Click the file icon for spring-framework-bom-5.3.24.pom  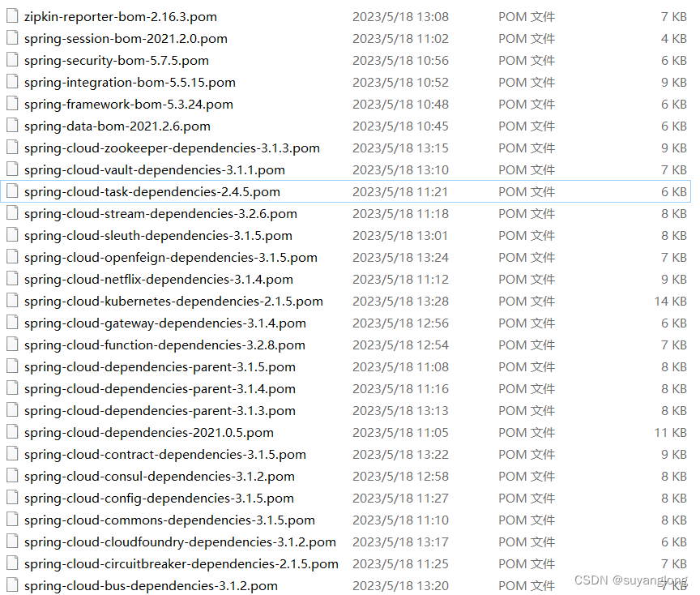12,104
